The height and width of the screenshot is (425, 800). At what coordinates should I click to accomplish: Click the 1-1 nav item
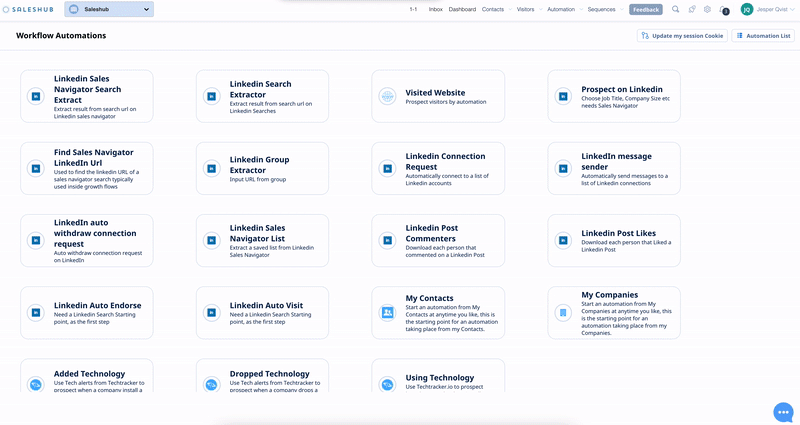point(413,9)
